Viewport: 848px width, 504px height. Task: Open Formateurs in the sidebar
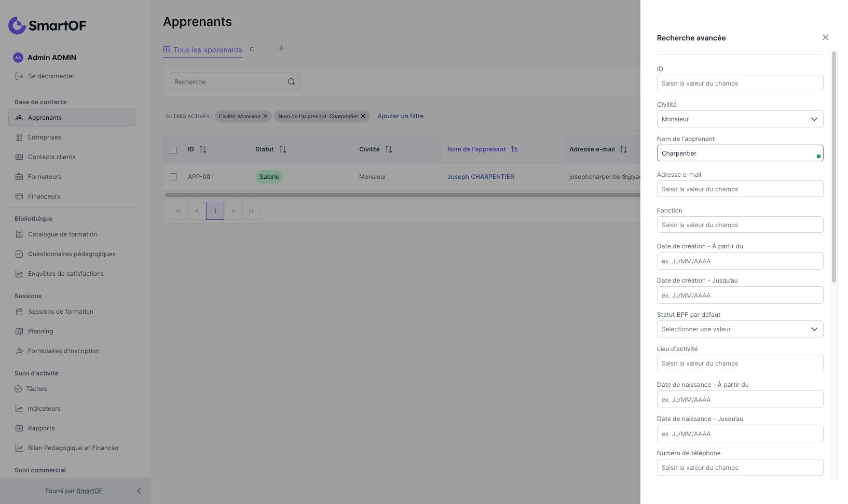point(72,177)
